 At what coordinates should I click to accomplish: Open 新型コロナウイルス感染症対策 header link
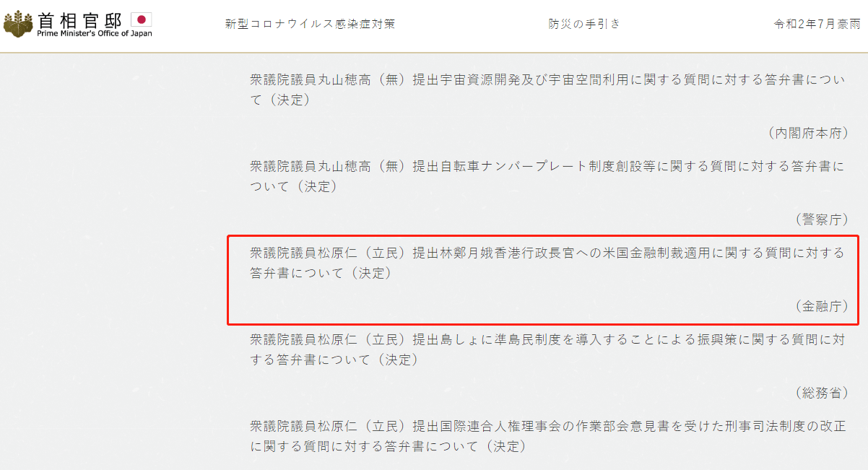tap(311, 24)
